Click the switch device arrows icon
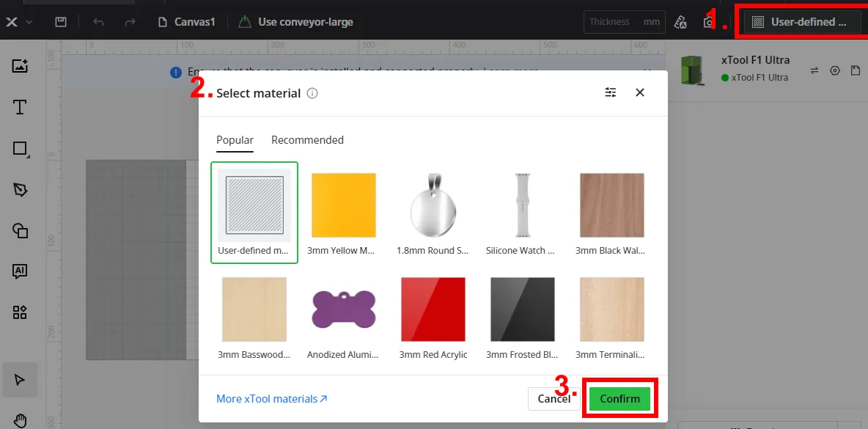The height and width of the screenshot is (429, 868). [x=814, y=70]
